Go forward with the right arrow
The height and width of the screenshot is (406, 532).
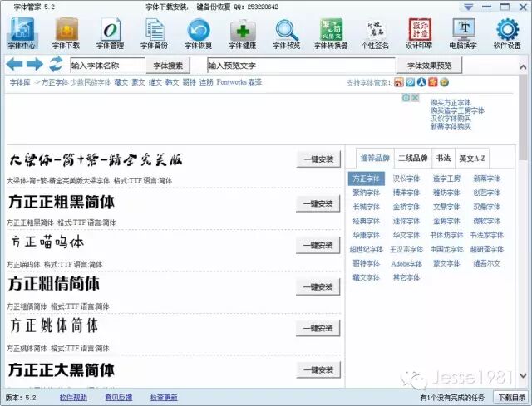point(35,64)
